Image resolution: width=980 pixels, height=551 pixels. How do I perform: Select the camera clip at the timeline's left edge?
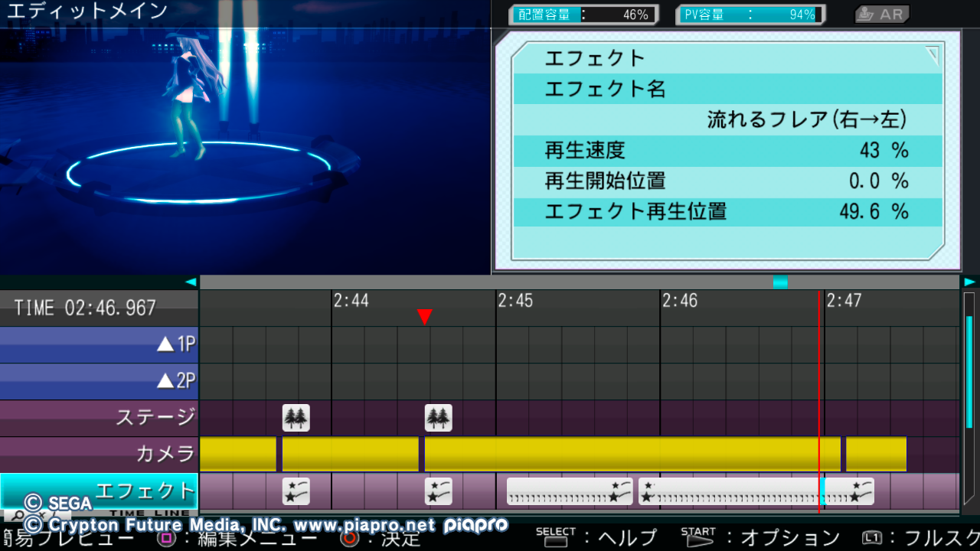pyautogui.click(x=238, y=455)
